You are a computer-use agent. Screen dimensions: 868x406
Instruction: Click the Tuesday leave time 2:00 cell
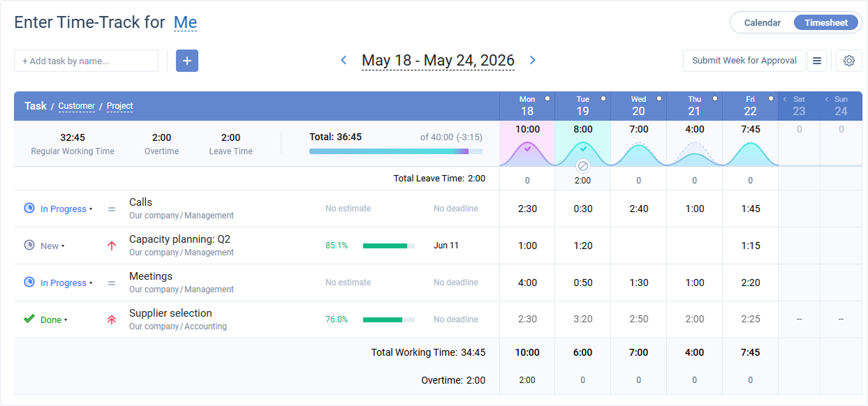(x=583, y=181)
